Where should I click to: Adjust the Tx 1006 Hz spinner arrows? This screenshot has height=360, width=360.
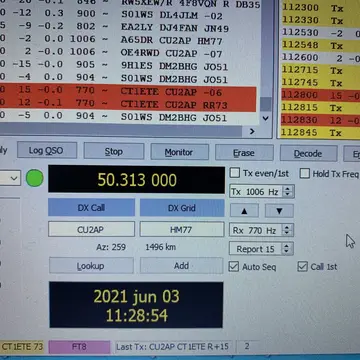click(288, 192)
